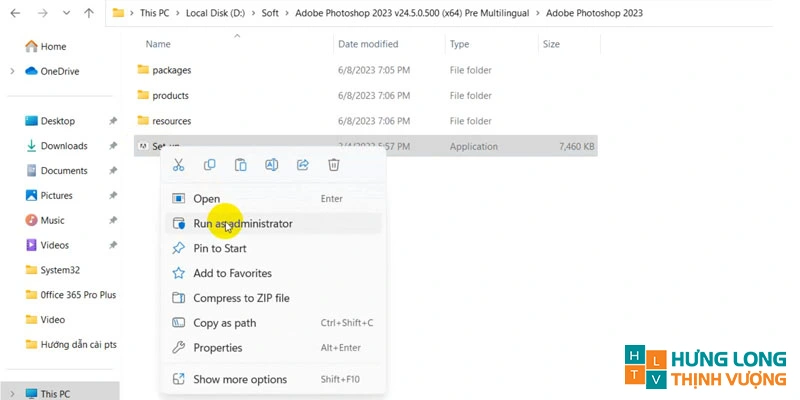800x400 pixels.
Task: Click the final Adobe Photoshop 2023 breadcrumb segment
Action: (594, 13)
